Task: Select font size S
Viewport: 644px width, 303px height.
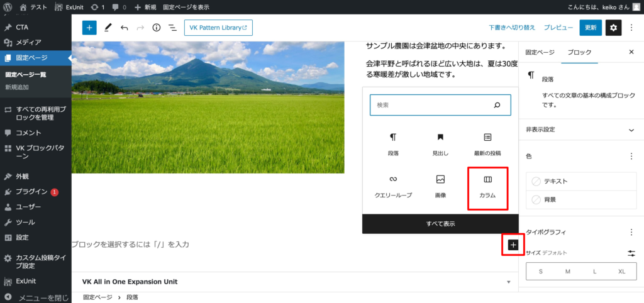Action: pos(540,272)
